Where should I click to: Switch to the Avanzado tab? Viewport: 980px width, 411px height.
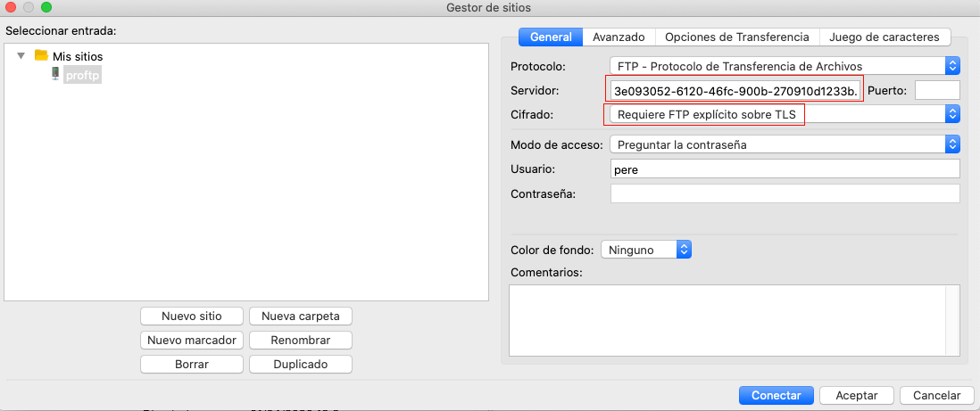point(619,37)
